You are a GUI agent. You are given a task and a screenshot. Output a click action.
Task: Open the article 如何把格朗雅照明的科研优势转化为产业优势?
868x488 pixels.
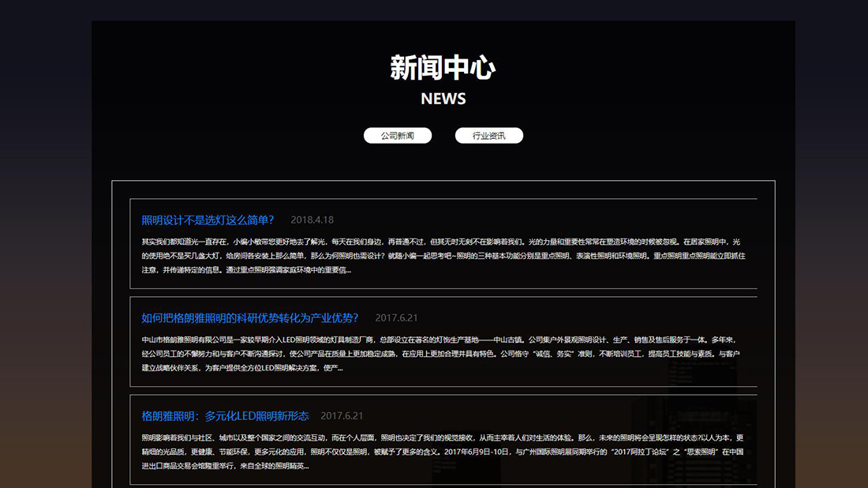point(249,317)
